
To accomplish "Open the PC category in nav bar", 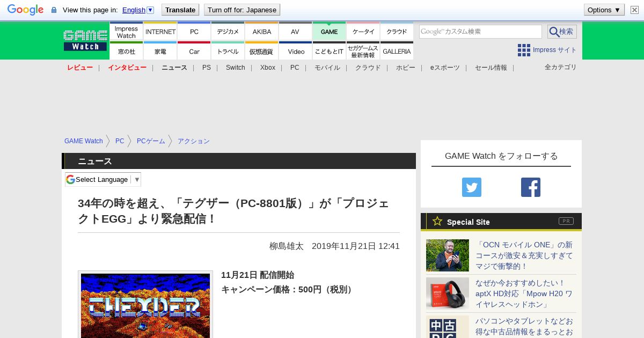I will pyautogui.click(x=295, y=68).
